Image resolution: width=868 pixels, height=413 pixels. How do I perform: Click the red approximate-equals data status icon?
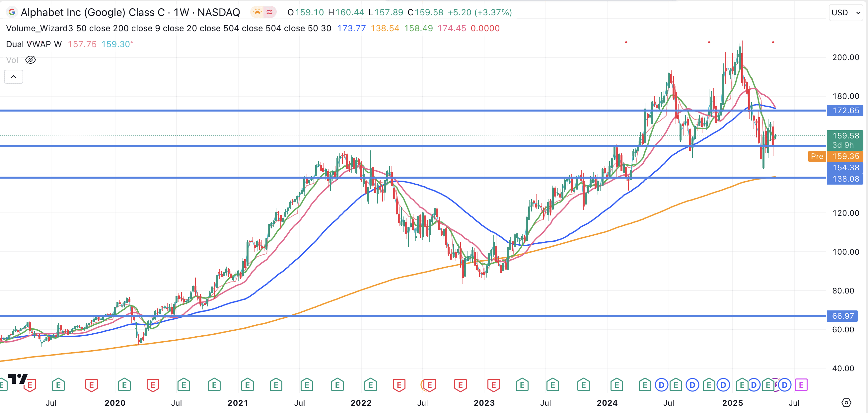tap(269, 13)
